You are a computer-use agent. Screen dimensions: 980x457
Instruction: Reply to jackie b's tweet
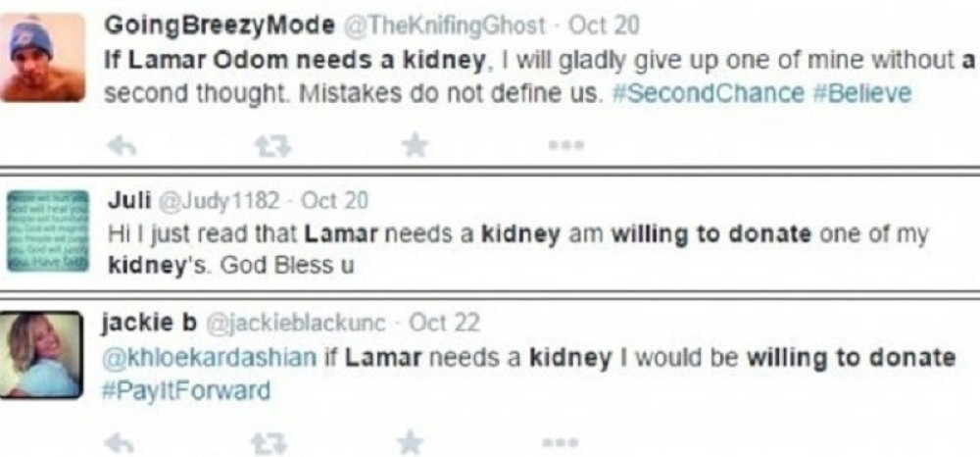pos(120,443)
